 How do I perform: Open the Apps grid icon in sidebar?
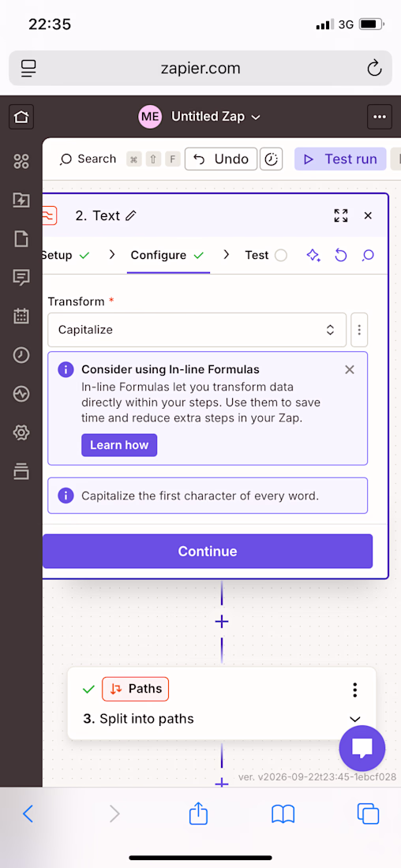21,162
